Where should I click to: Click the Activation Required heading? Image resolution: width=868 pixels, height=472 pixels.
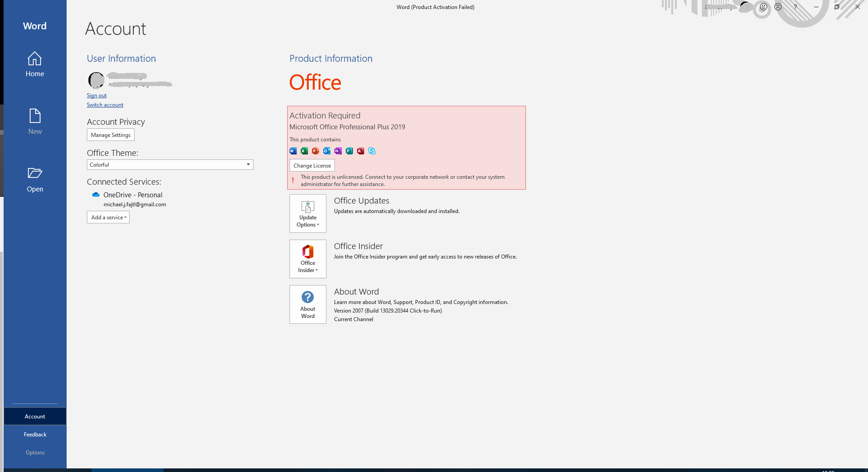point(325,116)
